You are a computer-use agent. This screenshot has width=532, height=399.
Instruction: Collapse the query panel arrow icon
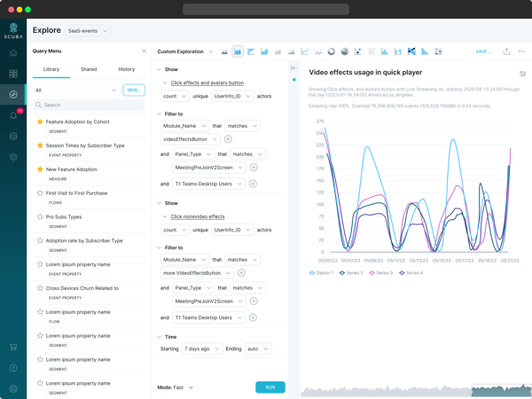[294, 68]
